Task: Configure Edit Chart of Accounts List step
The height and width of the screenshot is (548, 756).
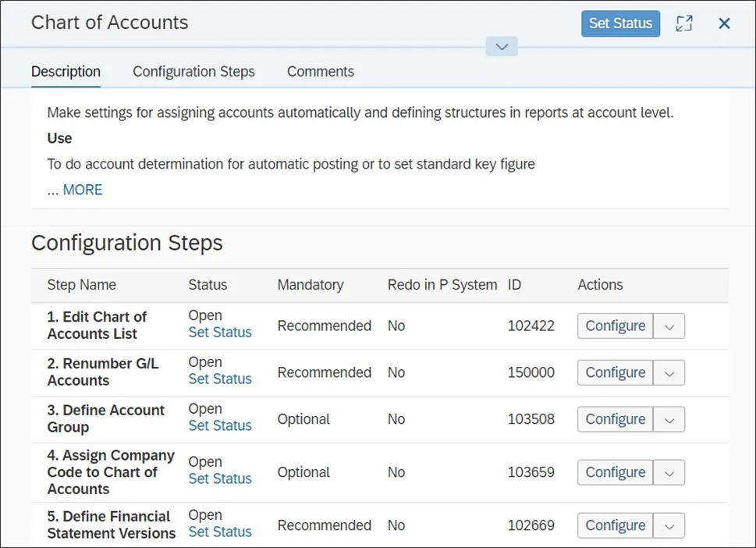Action: point(615,326)
